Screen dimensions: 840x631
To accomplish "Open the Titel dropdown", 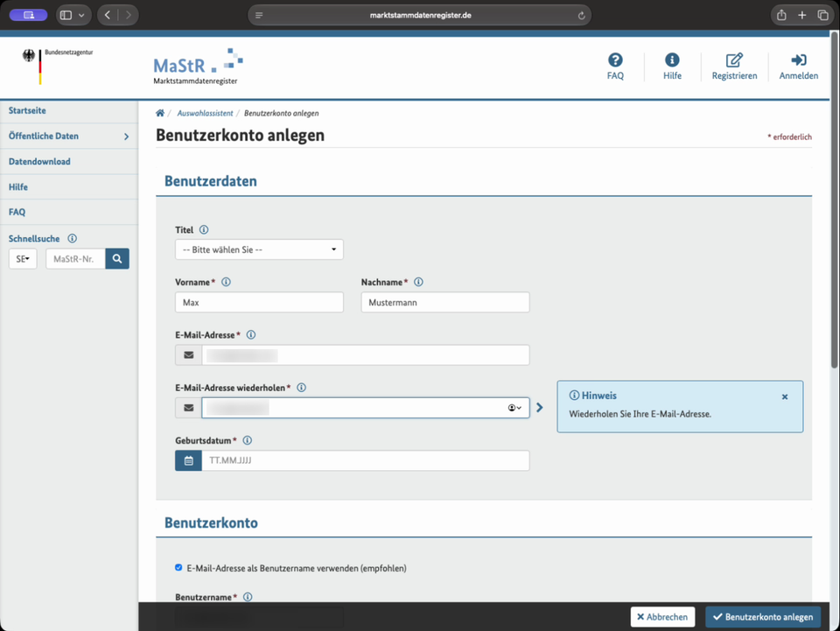I will (x=259, y=249).
